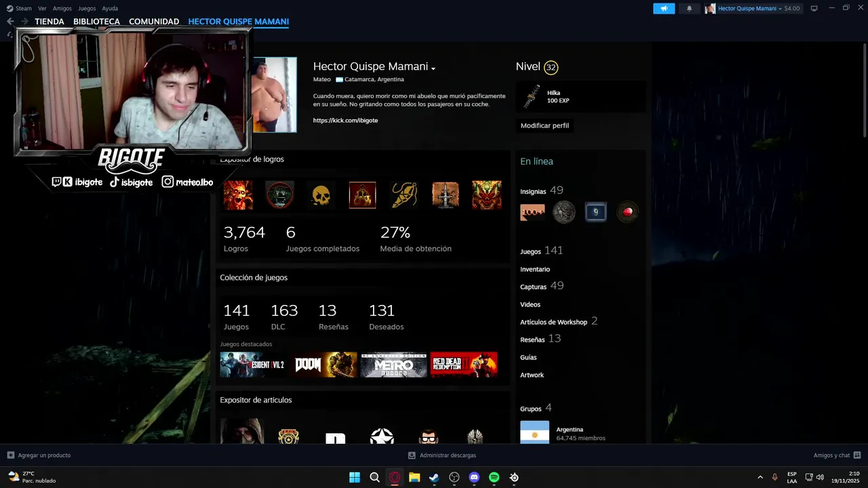Open the Reseñas 13 sidebar link
The width and height of the screenshot is (868, 488).
tap(540, 339)
